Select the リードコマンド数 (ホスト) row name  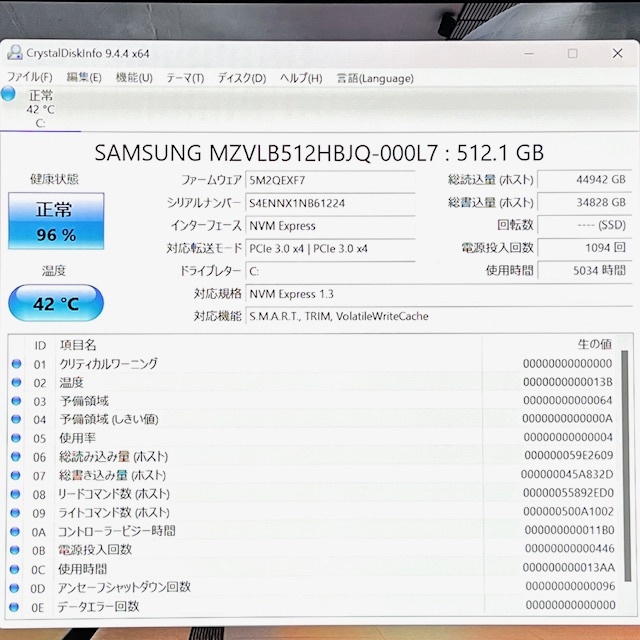point(114,494)
